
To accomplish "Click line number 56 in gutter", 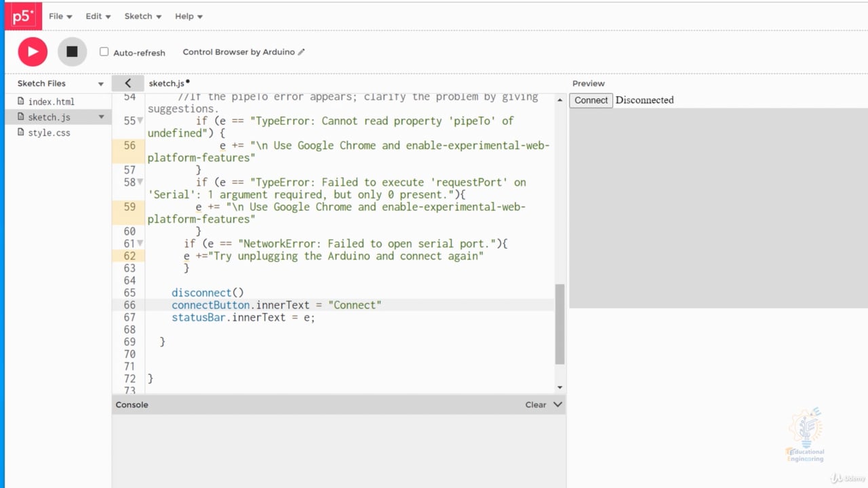I will click(x=130, y=146).
